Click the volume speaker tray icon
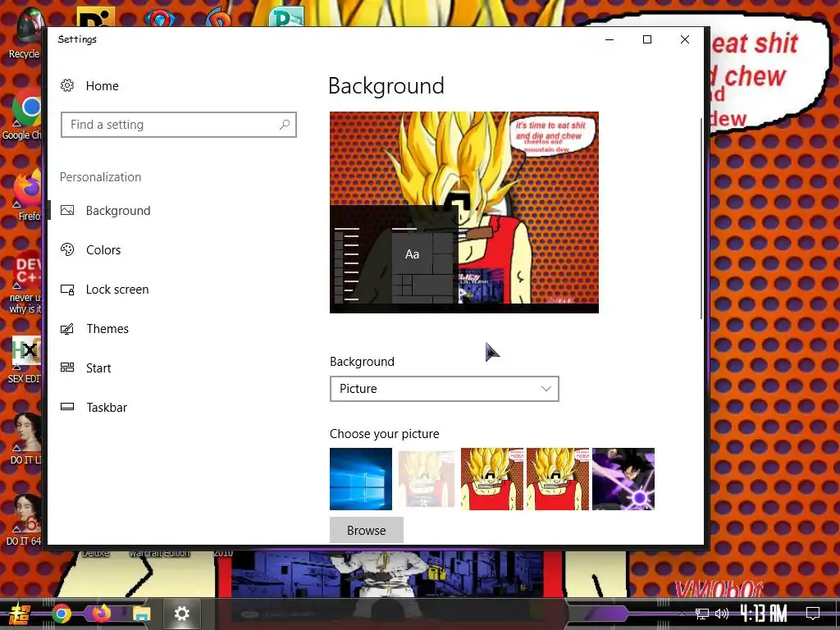Image resolution: width=840 pixels, height=630 pixels. click(x=722, y=614)
